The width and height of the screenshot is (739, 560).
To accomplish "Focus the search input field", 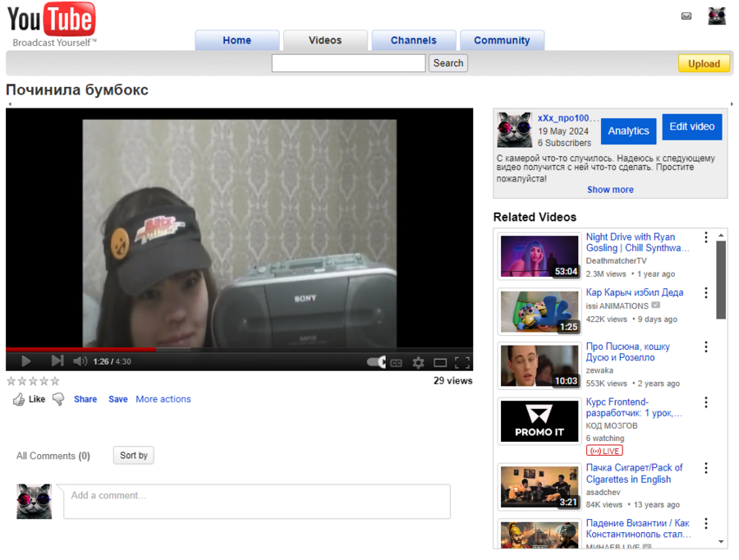I will [x=348, y=63].
